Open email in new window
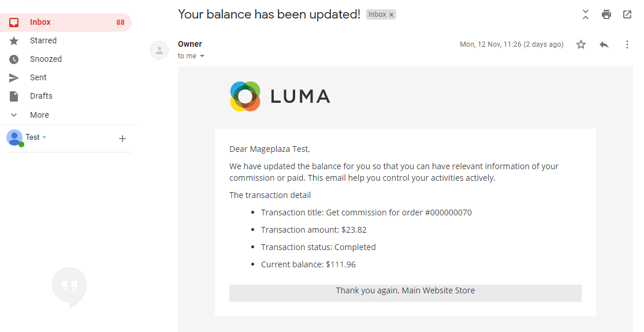 pyautogui.click(x=627, y=14)
